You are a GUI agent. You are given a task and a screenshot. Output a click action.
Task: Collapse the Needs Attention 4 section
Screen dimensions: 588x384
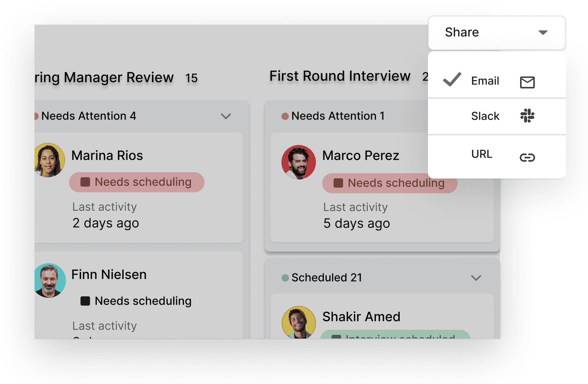click(x=226, y=116)
